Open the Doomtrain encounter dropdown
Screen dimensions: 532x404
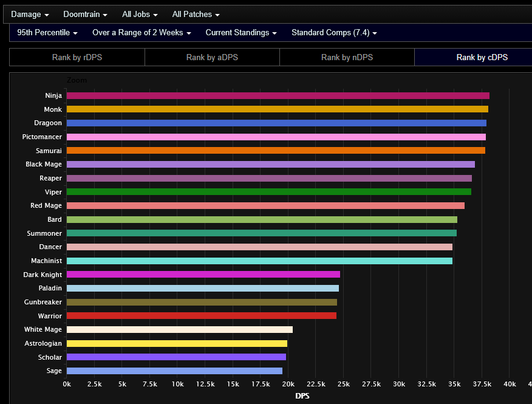click(x=85, y=14)
